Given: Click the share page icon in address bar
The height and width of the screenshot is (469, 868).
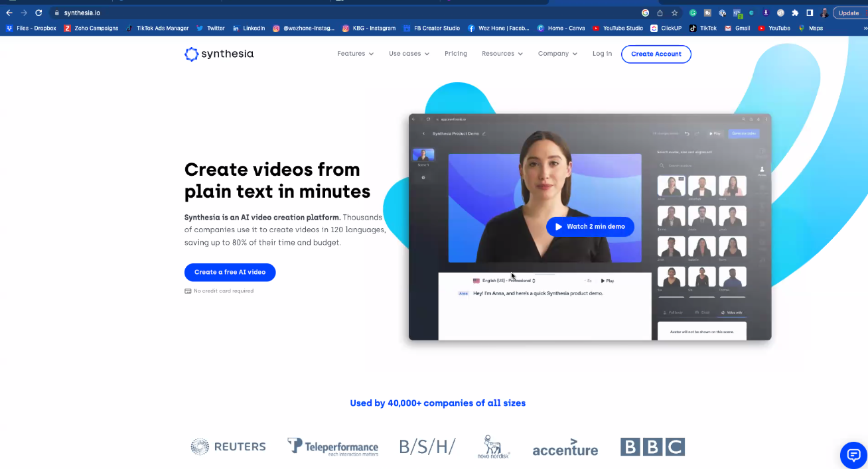Looking at the screenshot, I should [x=660, y=13].
